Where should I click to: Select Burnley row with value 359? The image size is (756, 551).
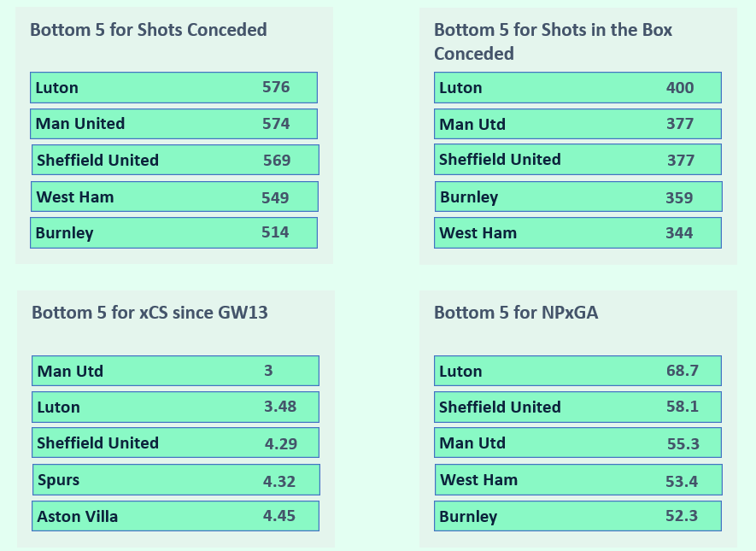click(578, 196)
